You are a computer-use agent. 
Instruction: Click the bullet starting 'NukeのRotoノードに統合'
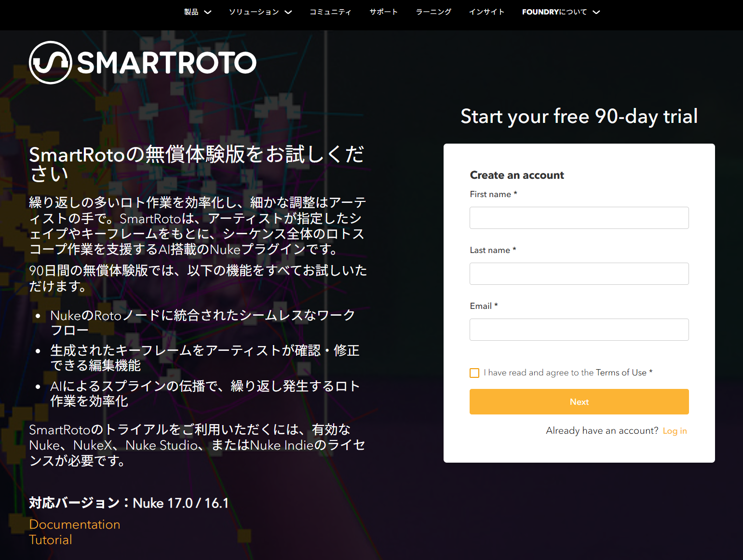click(203, 323)
